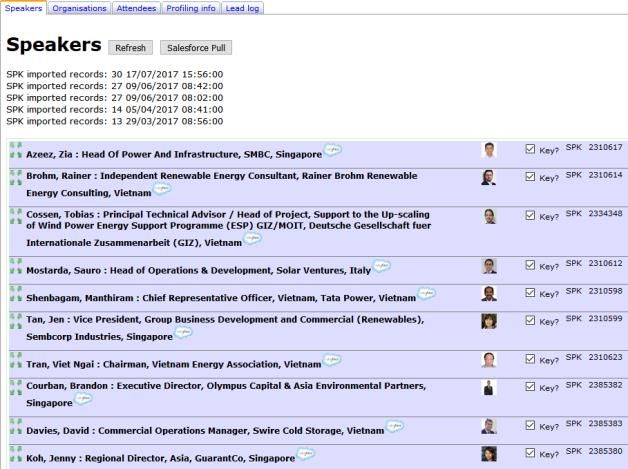
Task: Click the Salesforce cloud icon for Tran, Viet Ngai
Action: click(332, 360)
